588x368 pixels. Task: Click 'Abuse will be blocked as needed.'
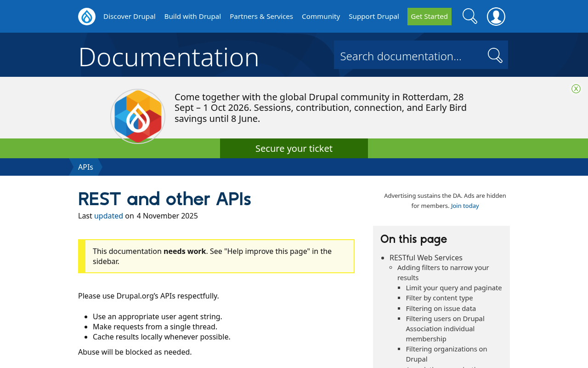pos(135,352)
